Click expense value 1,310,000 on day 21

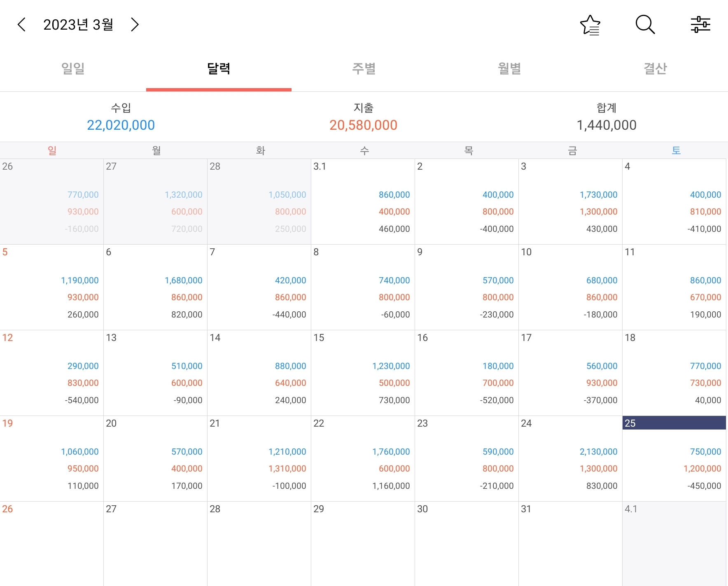pos(287,469)
